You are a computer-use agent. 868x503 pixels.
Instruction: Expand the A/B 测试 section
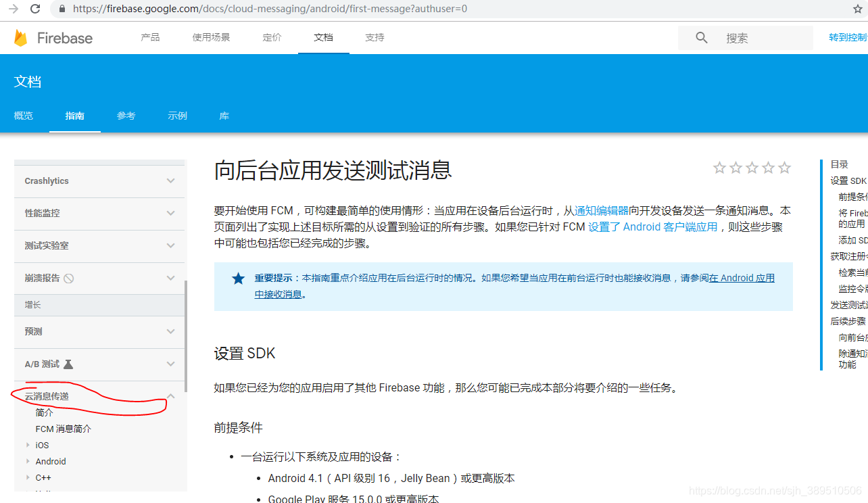(x=170, y=364)
